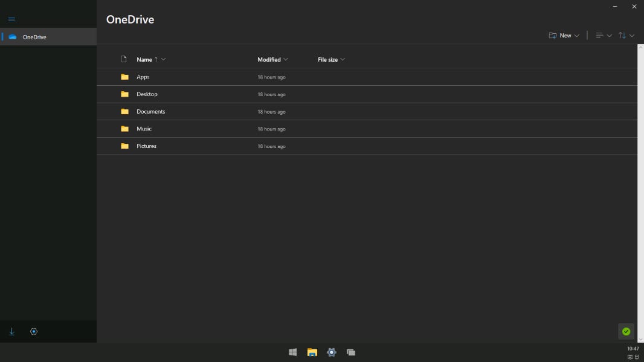Click the Music folder icon

[x=125, y=129]
